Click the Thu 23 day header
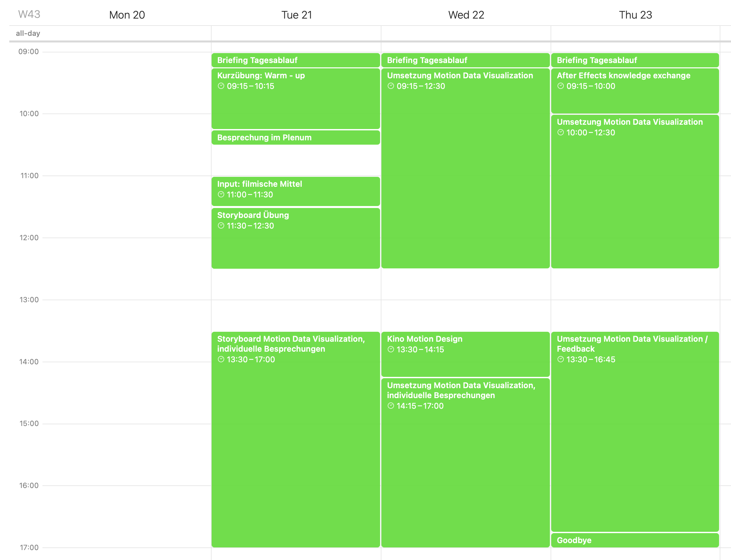 [x=635, y=15]
